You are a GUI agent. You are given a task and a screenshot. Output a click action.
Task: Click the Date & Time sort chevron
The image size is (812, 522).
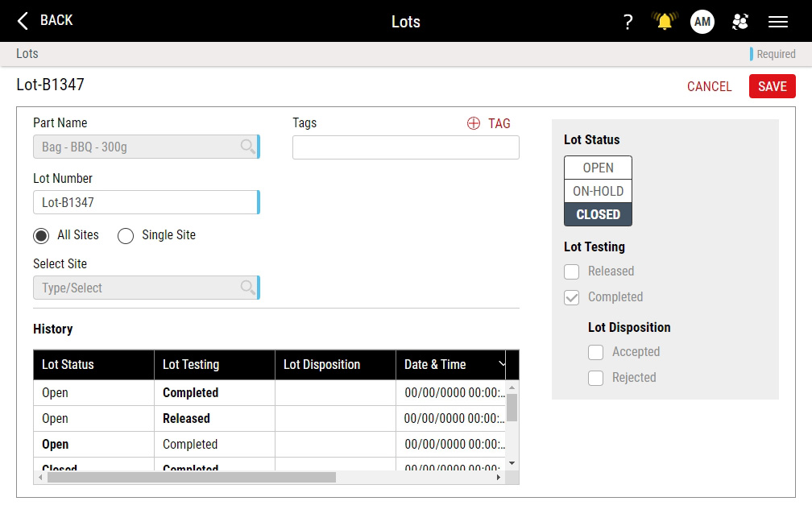tap(502, 364)
